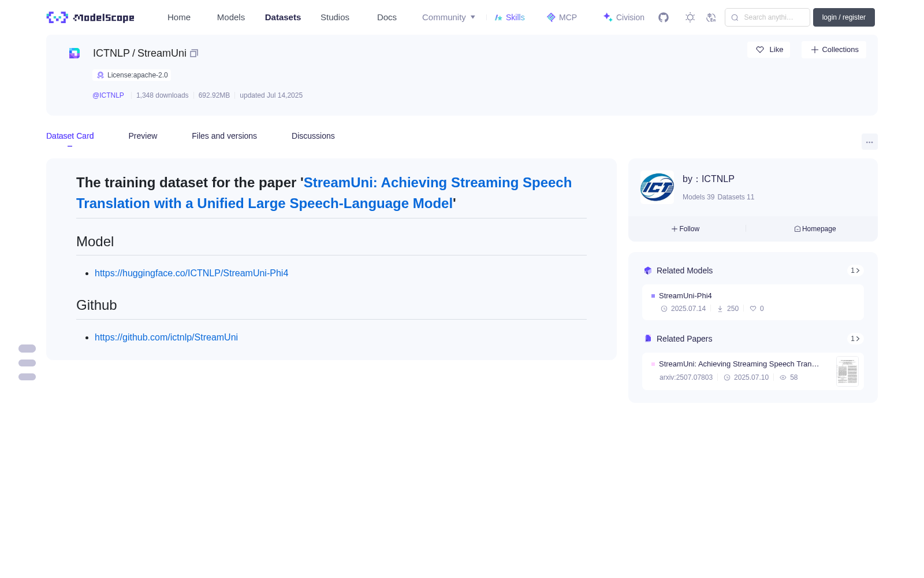Open the three-dots more options button
Image resolution: width=924 pixels, height=578 pixels.
tap(869, 142)
